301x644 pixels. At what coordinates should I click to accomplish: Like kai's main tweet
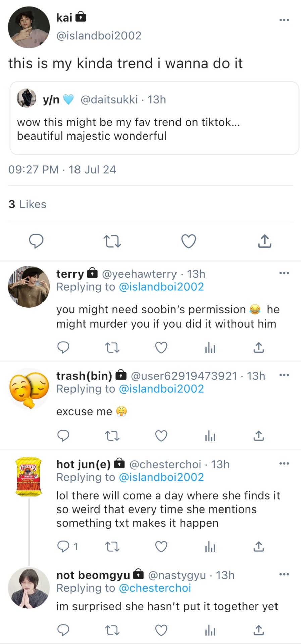pyautogui.click(x=189, y=241)
